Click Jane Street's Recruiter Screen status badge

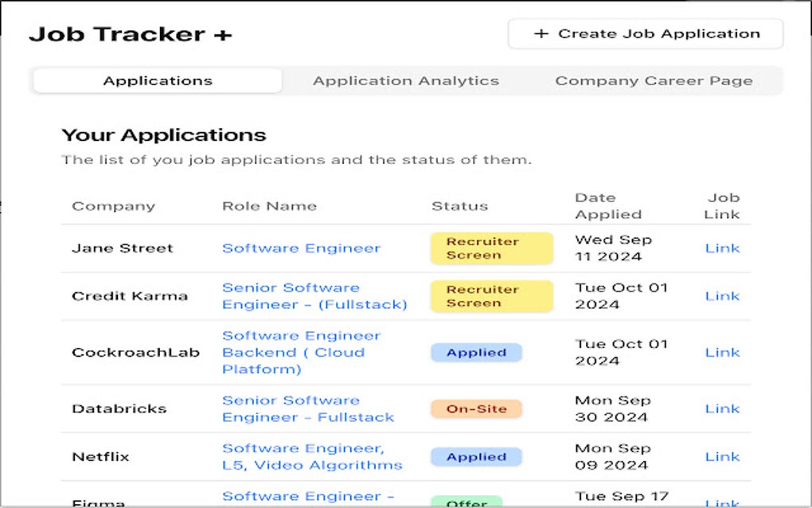491,248
